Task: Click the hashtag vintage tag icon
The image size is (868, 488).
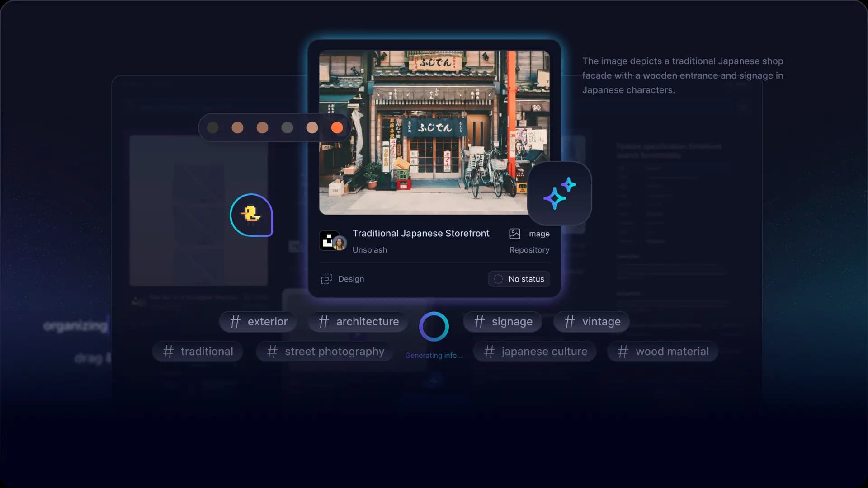Action: [569, 321]
